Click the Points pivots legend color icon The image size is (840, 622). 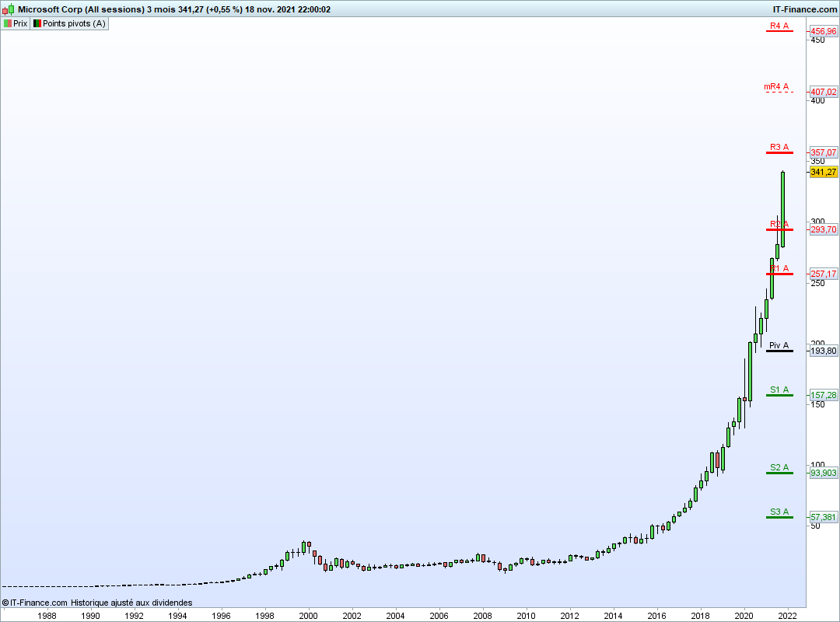[x=37, y=23]
